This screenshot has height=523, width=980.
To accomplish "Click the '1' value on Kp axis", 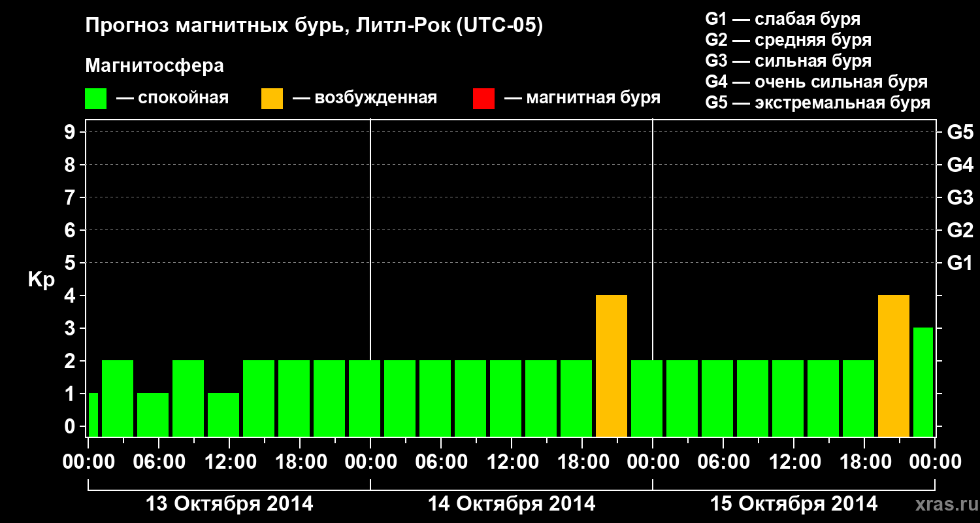I will pos(71,394).
